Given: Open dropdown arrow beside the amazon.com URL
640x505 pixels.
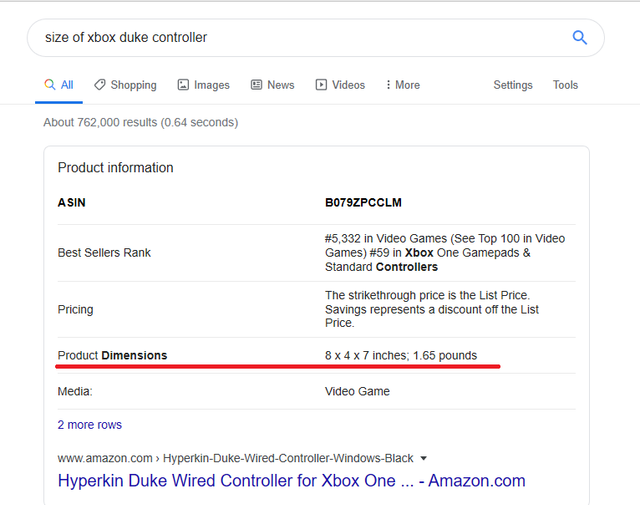Looking at the screenshot, I should [424, 459].
